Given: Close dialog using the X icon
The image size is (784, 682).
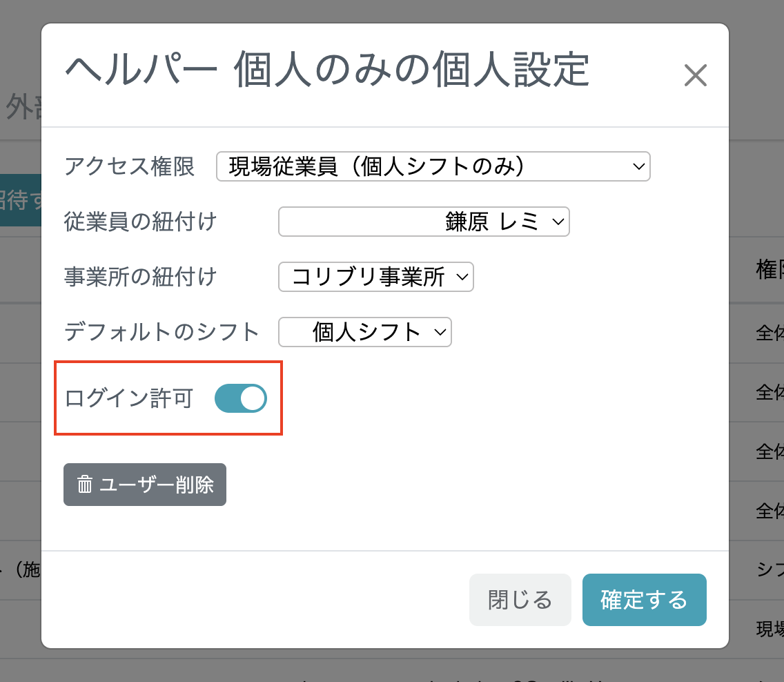Looking at the screenshot, I should tap(696, 76).
